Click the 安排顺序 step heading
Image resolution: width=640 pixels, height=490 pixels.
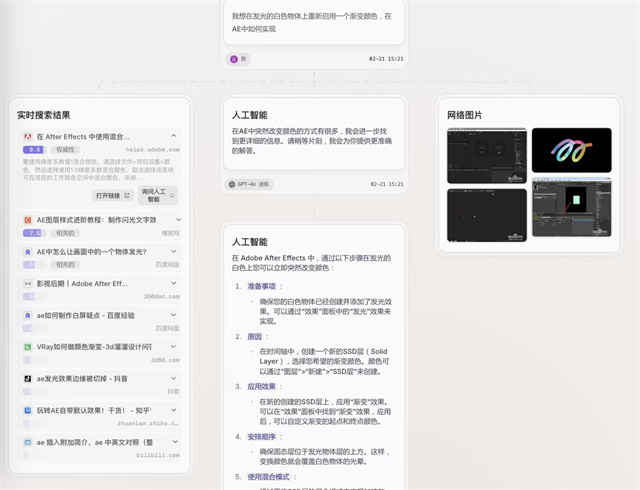tap(262, 437)
